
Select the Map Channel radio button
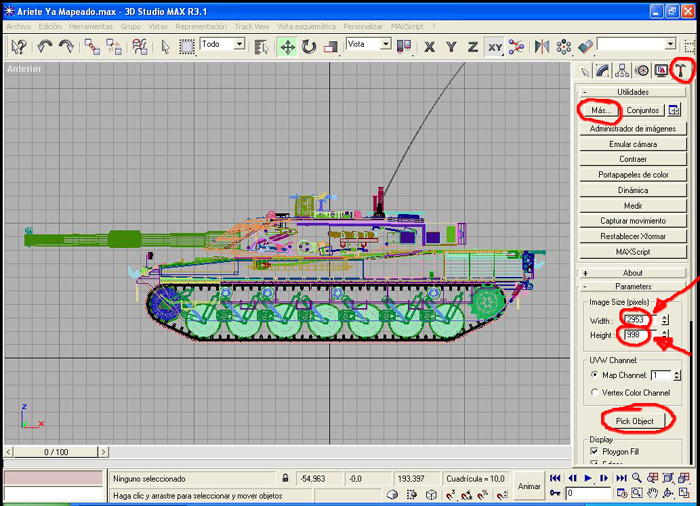594,375
